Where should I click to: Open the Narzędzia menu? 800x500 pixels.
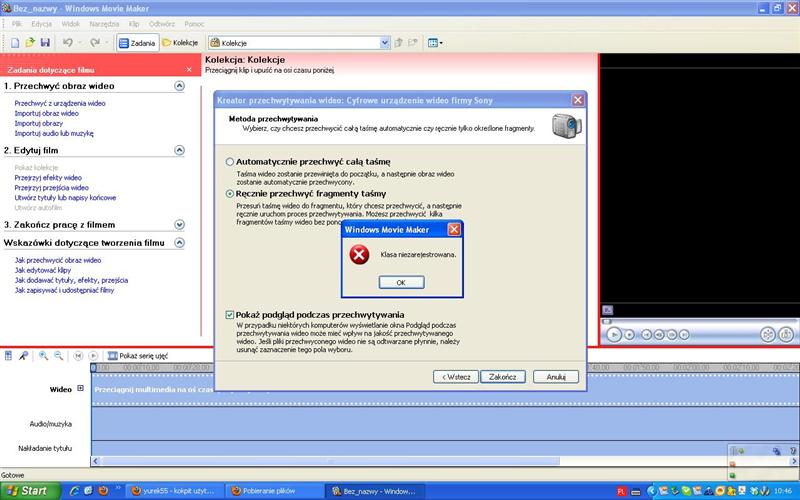coord(104,24)
